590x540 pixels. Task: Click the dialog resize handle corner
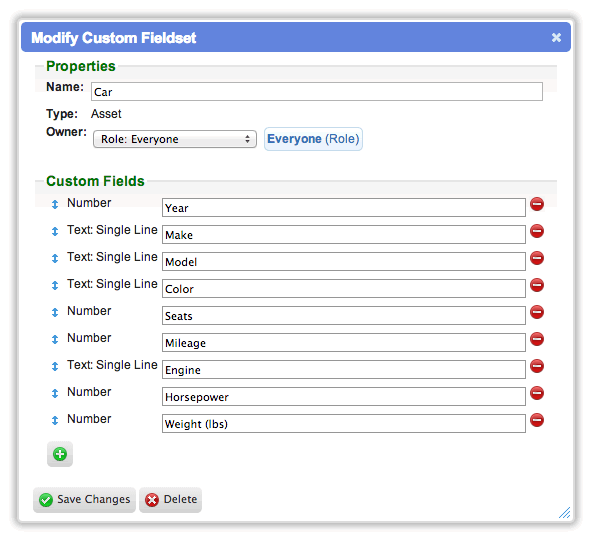[x=564, y=513]
